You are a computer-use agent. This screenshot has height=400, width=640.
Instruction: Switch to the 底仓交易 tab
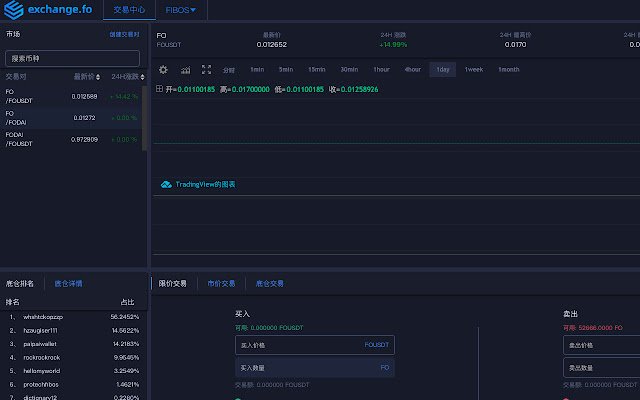tap(269, 283)
